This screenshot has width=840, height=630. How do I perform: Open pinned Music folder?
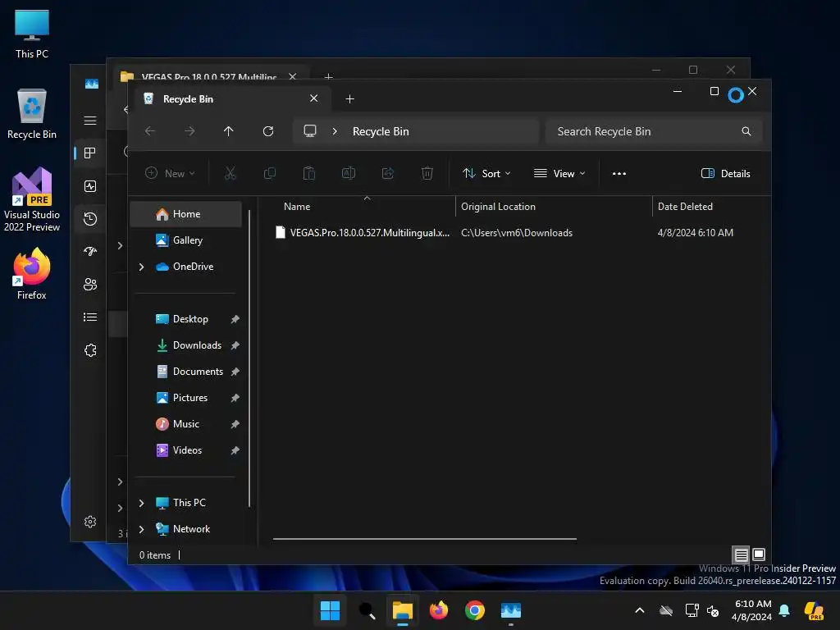pos(186,424)
